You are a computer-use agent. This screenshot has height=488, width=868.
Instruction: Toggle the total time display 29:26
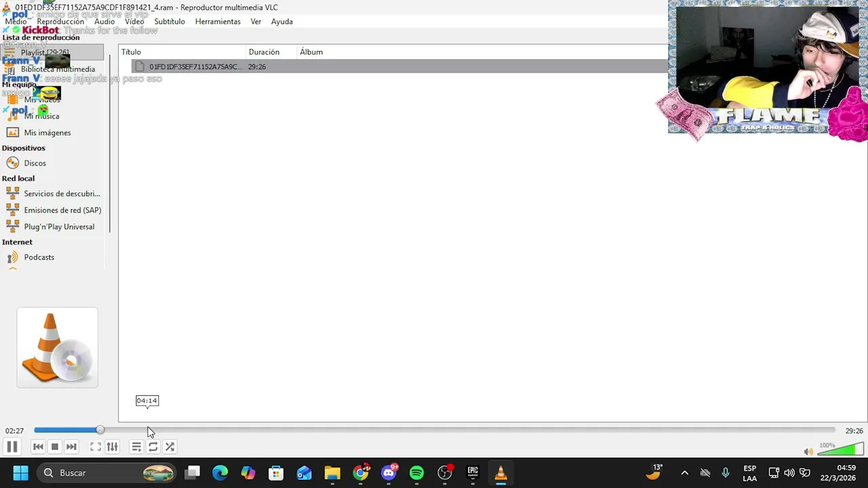854,430
